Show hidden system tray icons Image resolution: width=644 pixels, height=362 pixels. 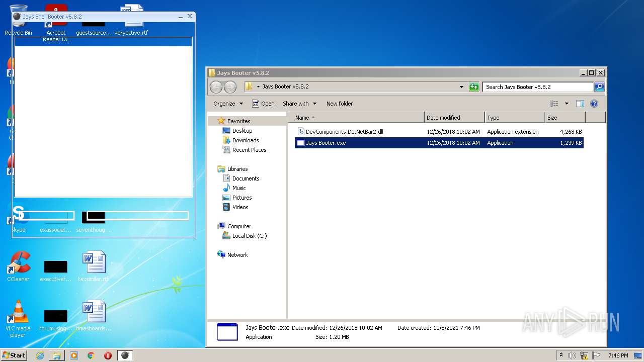pos(561,355)
